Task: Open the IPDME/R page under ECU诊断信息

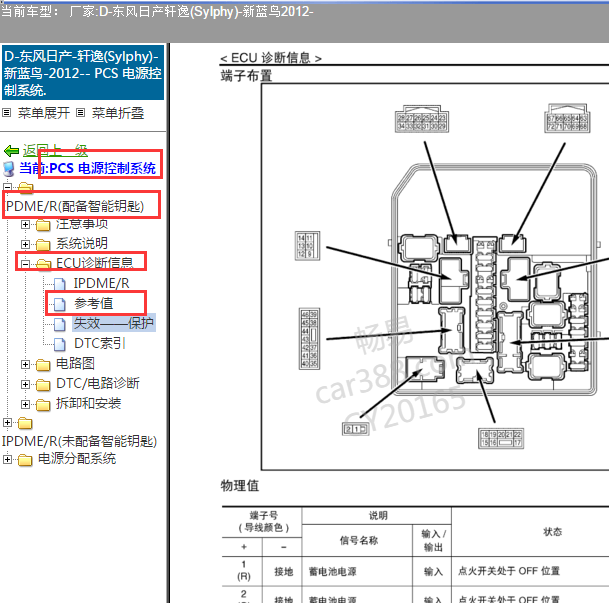Action: pyautogui.click(x=101, y=283)
